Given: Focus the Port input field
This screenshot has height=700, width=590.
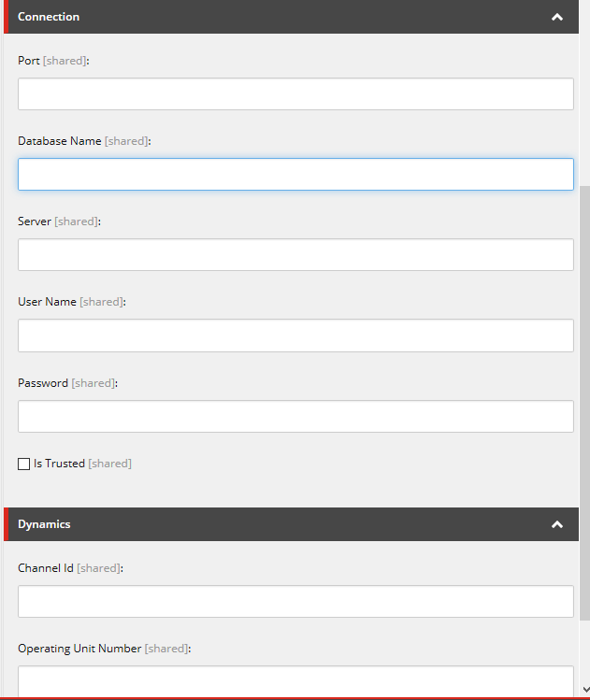Looking at the screenshot, I should [x=295, y=93].
